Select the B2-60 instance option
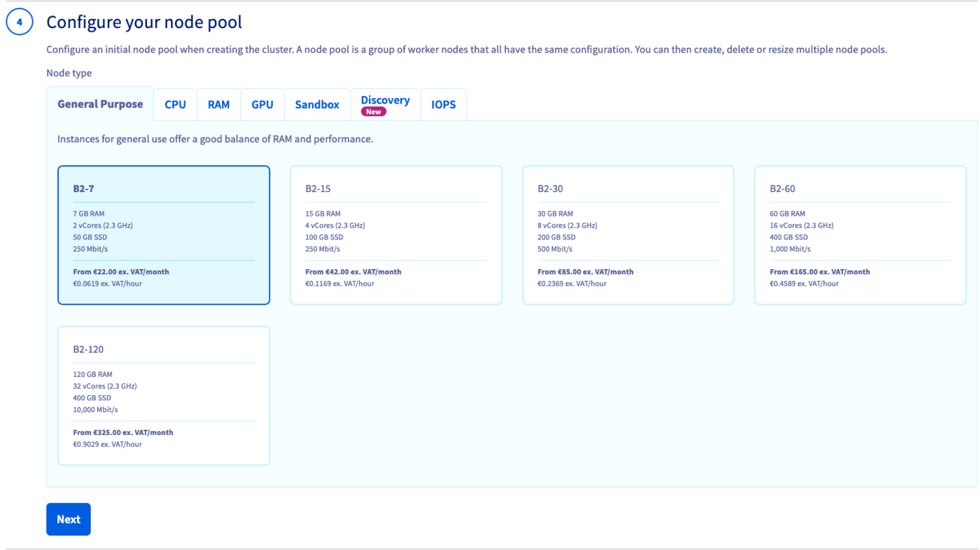Viewport: 980px width, 550px height. point(860,235)
